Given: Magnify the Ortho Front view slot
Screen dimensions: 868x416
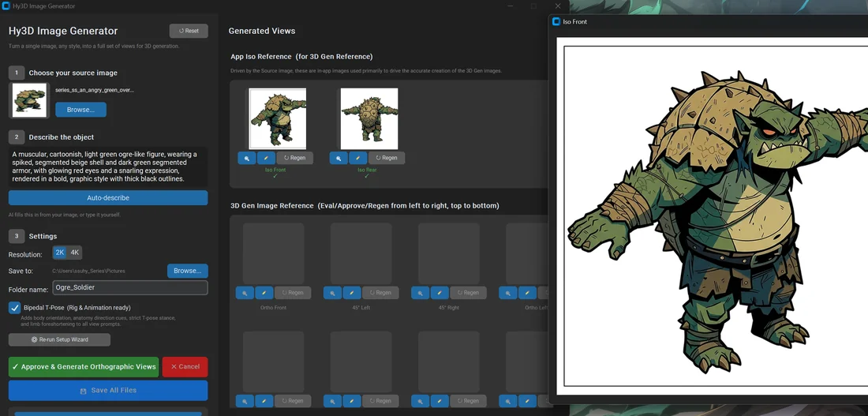Looking at the screenshot, I should [x=245, y=293].
